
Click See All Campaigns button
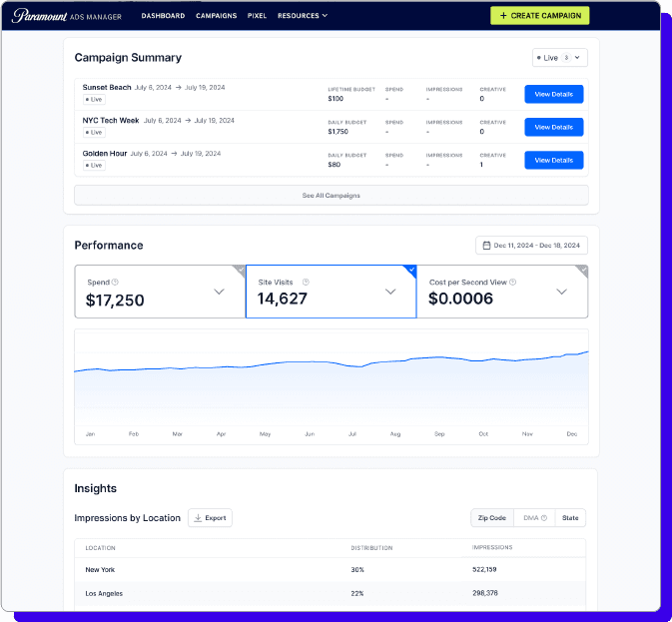click(331, 195)
